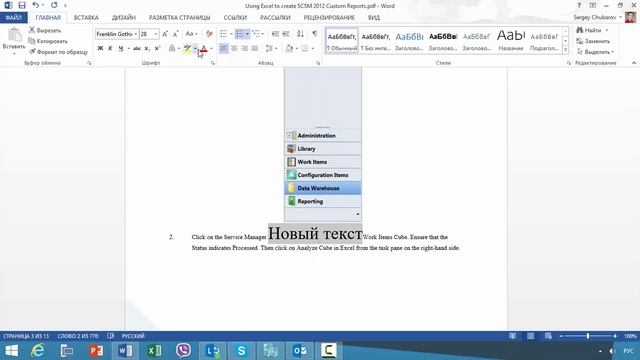The height and width of the screenshot is (360, 640).
Task: Select the Название style
Action: pos(511,41)
